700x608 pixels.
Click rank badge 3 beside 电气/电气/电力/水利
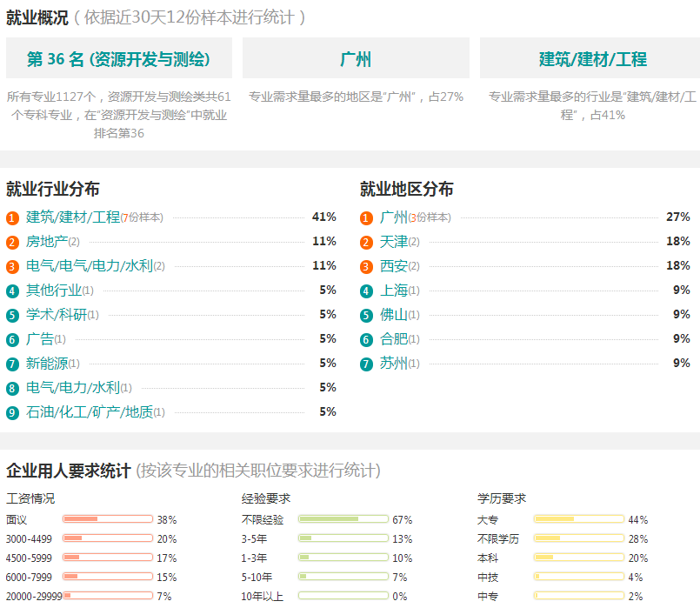click(x=12, y=267)
